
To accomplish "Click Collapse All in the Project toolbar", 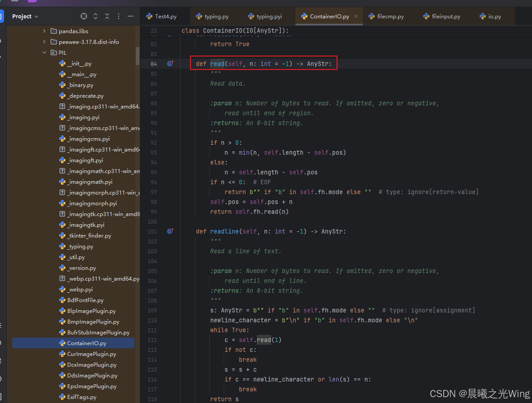I will [107, 16].
